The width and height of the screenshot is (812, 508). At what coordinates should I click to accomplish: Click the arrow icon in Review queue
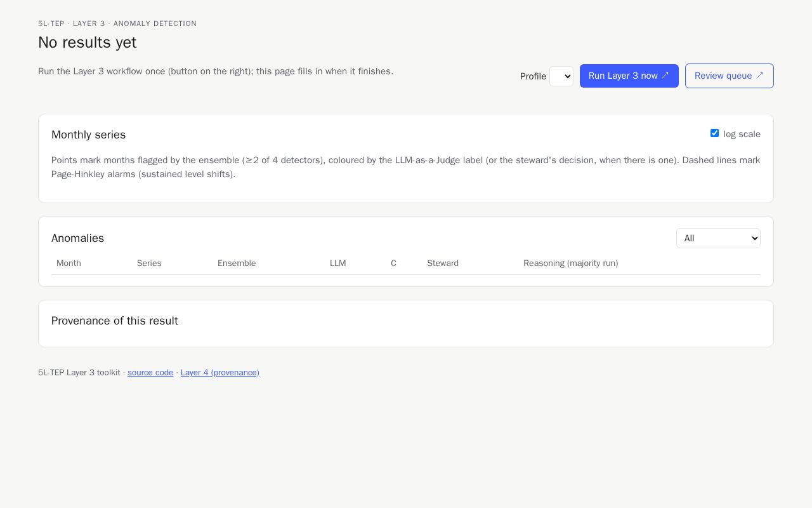(760, 76)
